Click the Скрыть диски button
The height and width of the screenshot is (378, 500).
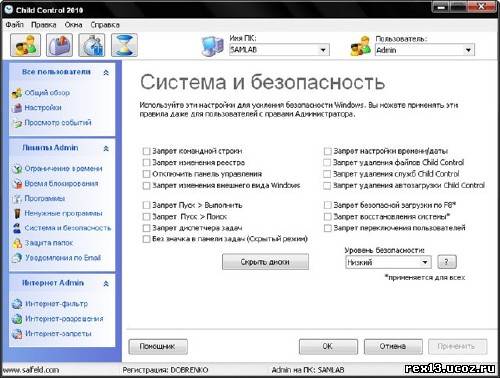[265, 262]
